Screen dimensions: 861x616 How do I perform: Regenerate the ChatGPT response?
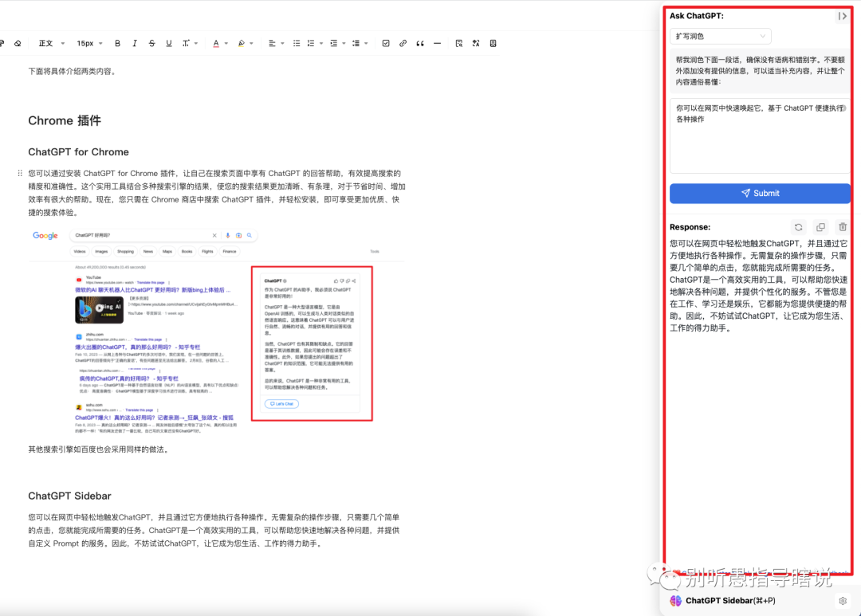coord(798,227)
